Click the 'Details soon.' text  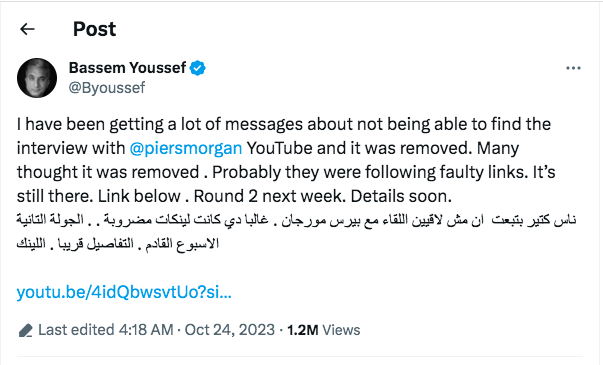tap(401, 196)
